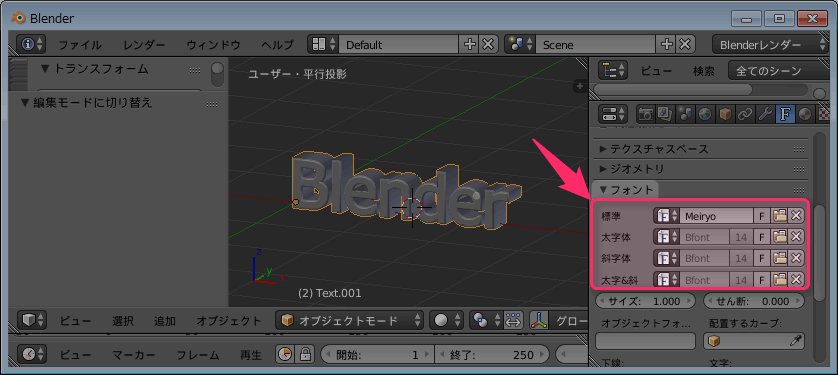Click the サイズ 1.000 value slider

(x=646, y=301)
